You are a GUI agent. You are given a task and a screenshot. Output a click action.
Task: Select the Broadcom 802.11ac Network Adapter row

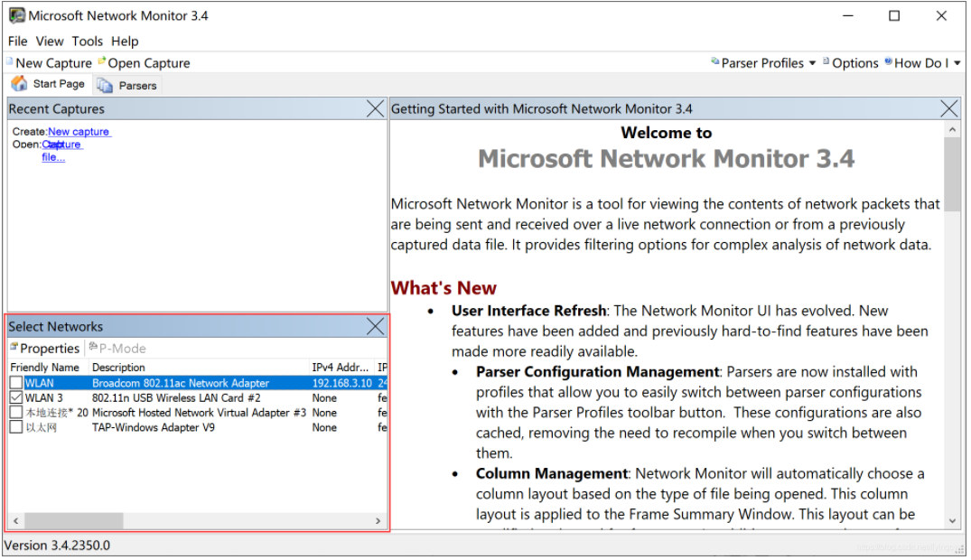coord(198,384)
